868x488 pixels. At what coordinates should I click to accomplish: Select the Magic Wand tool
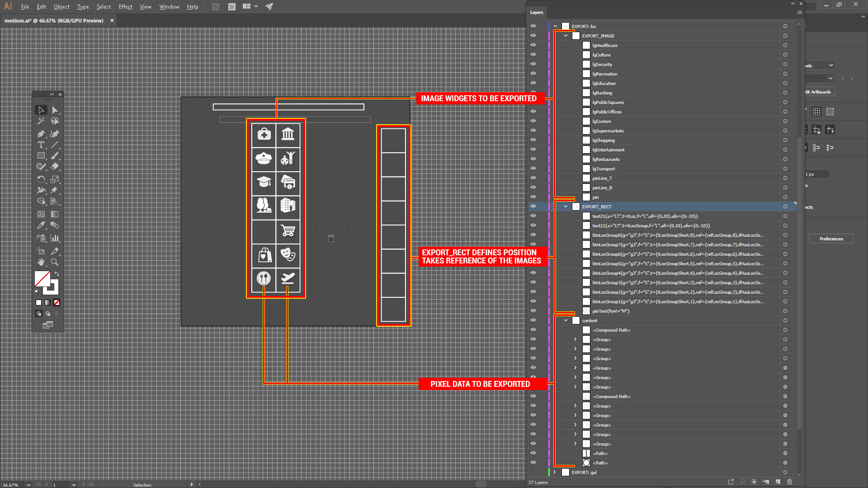coord(41,121)
